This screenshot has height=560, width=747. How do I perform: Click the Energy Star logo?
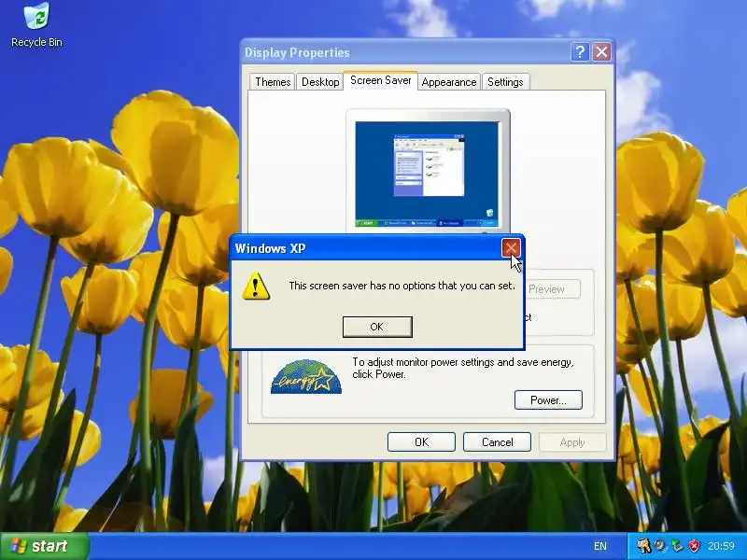click(306, 377)
